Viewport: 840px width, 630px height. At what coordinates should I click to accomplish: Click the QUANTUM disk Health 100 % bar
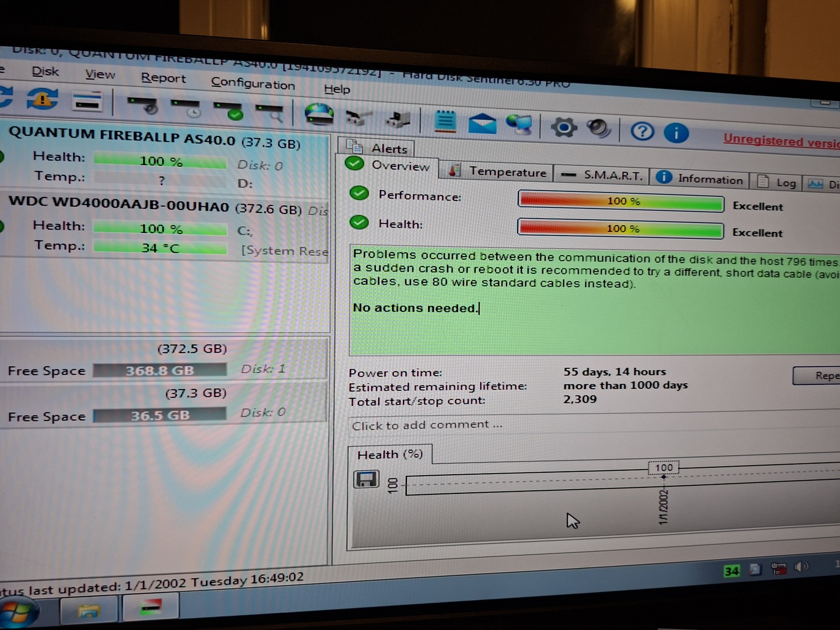point(160,161)
